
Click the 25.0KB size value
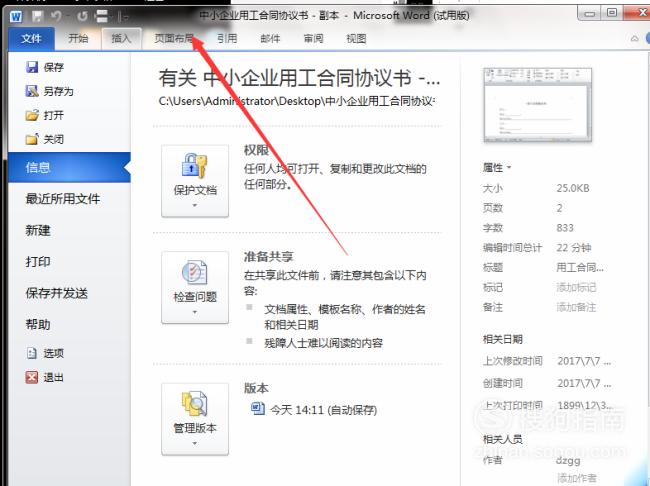(572, 188)
